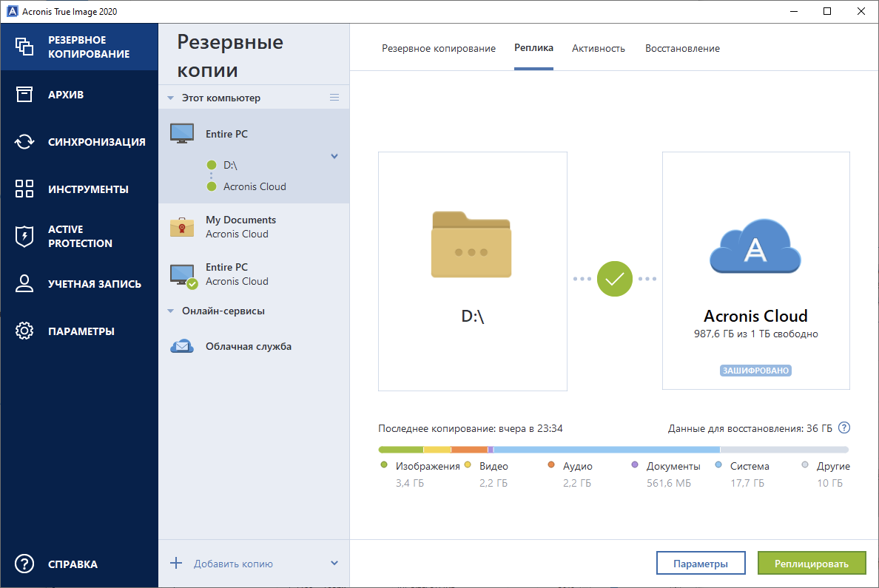Select My Documents backup name
Image resolution: width=879 pixels, height=588 pixels.
(x=240, y=220)
